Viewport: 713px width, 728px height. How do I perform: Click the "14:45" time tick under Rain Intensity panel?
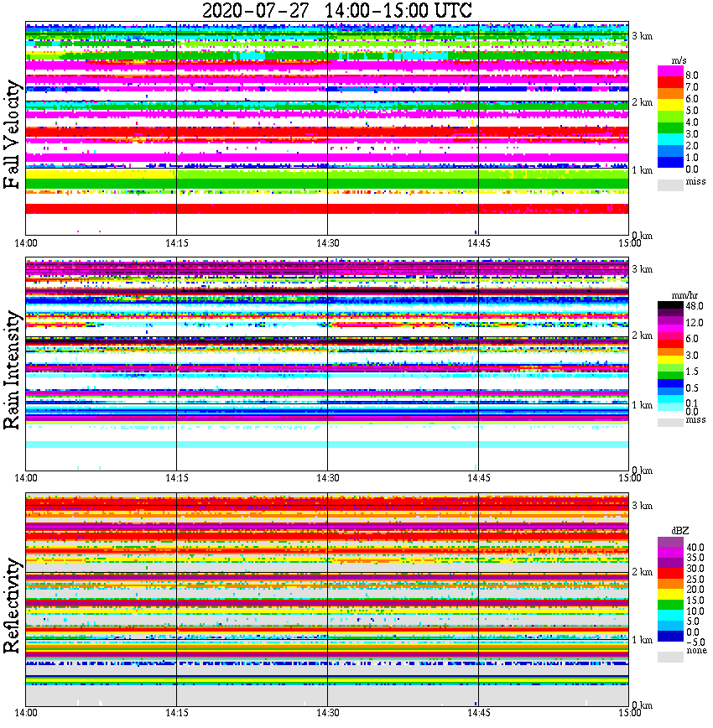point(479,478)
